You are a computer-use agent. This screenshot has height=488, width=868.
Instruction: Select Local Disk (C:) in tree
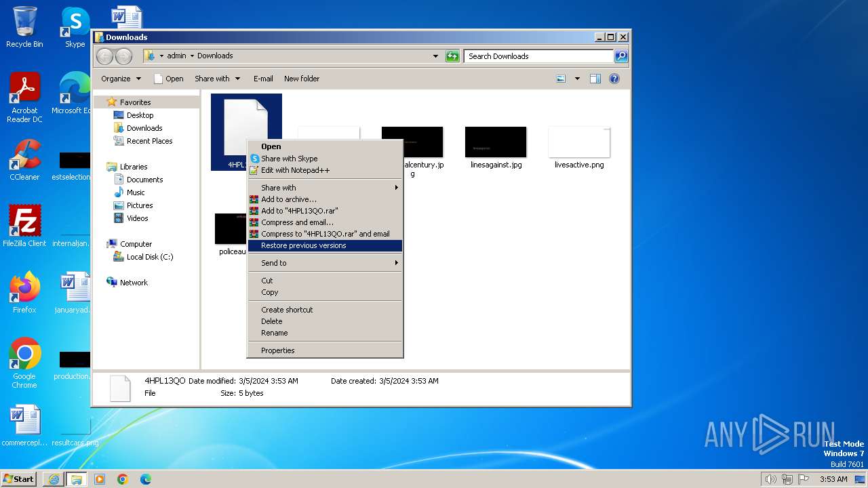click(x=149, y=257)
